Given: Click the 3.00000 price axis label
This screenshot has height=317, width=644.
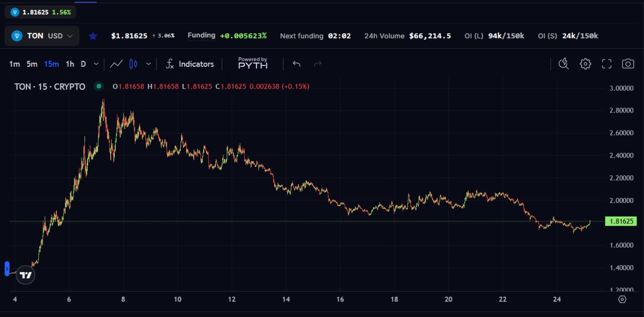Looking at the screenshot, I should (x=620, y=88).
